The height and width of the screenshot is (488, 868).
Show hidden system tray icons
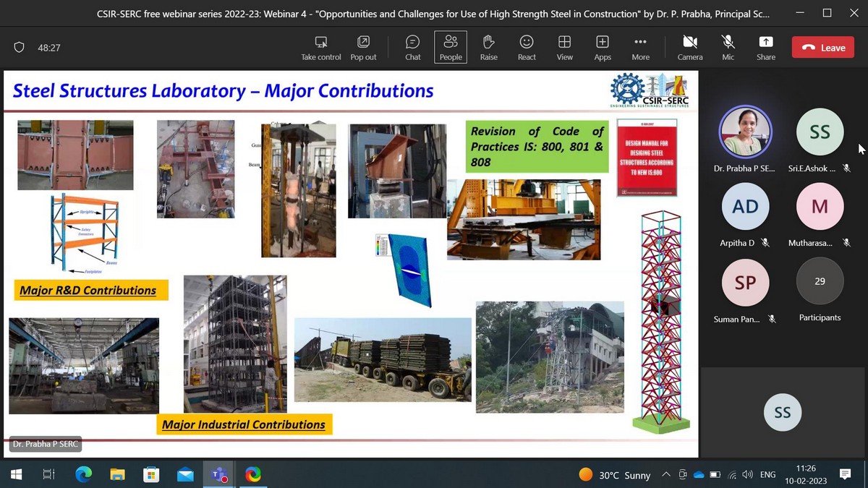[x=666, y=475]
